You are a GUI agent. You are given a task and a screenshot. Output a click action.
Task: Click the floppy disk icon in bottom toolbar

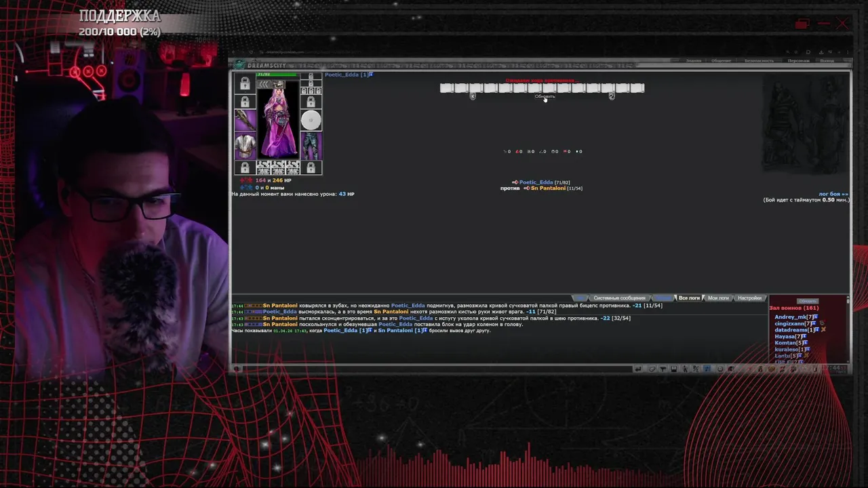pos(674,369)
